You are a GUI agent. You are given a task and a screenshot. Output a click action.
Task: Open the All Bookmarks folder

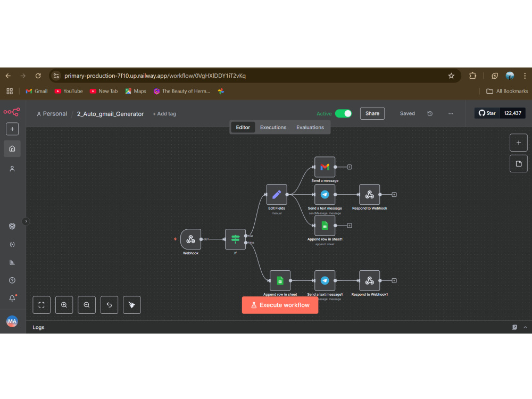pos(507,91)
